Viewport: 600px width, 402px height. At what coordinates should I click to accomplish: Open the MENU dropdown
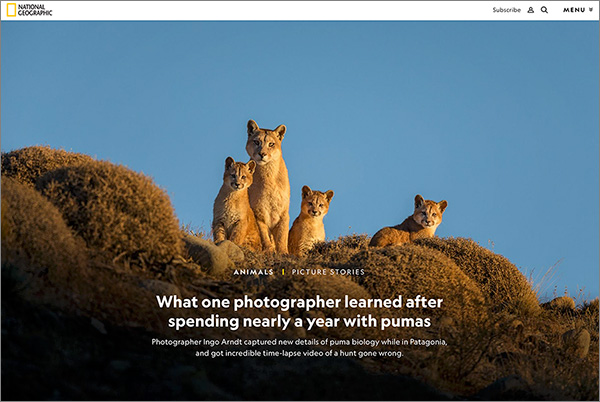pos(578,10)
